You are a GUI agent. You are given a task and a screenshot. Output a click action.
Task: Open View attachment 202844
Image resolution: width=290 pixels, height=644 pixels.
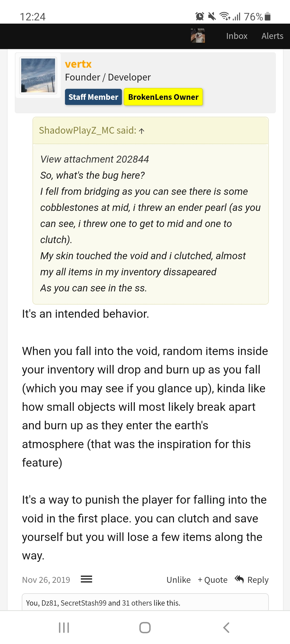tap(95, 159)
